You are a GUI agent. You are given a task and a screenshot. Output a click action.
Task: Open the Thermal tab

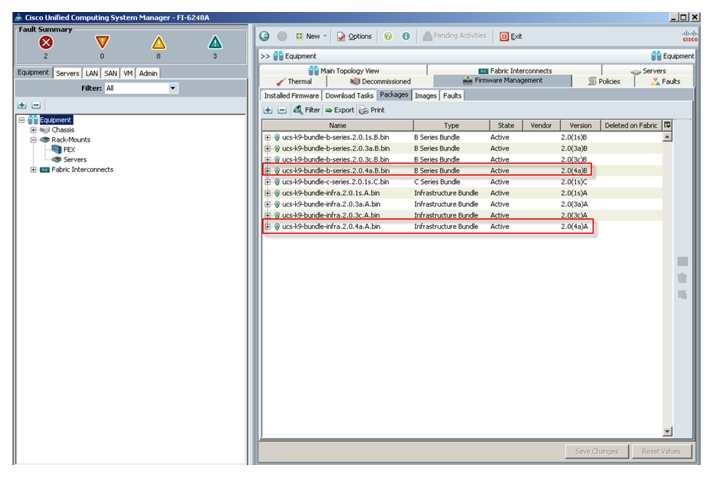294,81
